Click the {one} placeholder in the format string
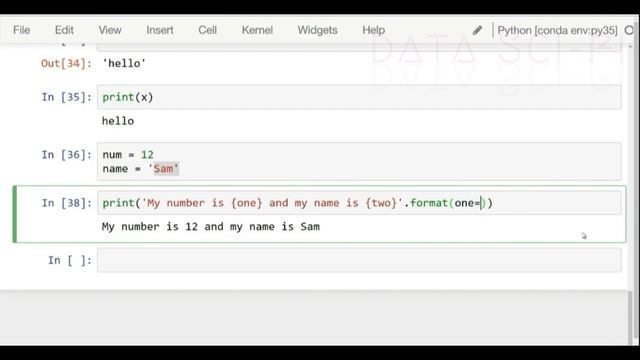This screenshot has height=360, width=640. point(246,203)
